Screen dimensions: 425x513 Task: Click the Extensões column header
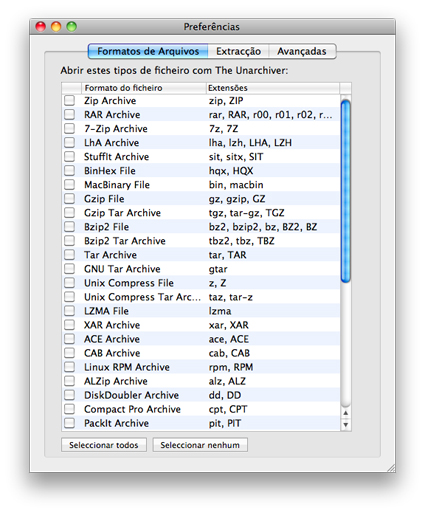[273, 88]
